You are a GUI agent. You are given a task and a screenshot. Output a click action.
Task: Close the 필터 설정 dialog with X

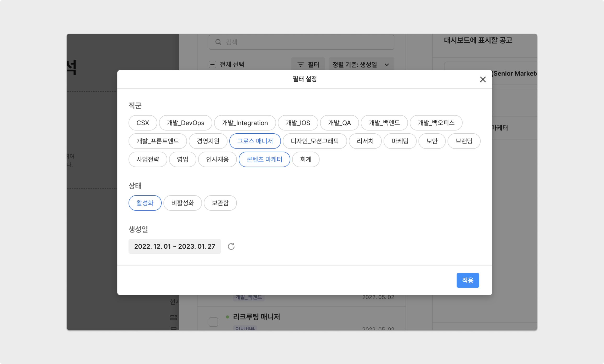(x=483, y=79)
